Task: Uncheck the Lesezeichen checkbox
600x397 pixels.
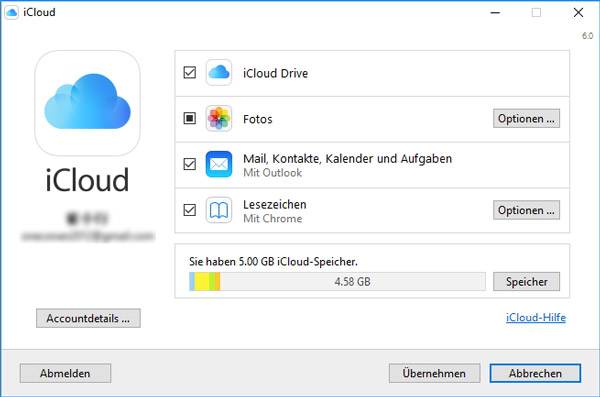Action: pyautogui.click(x=190, y=210)
